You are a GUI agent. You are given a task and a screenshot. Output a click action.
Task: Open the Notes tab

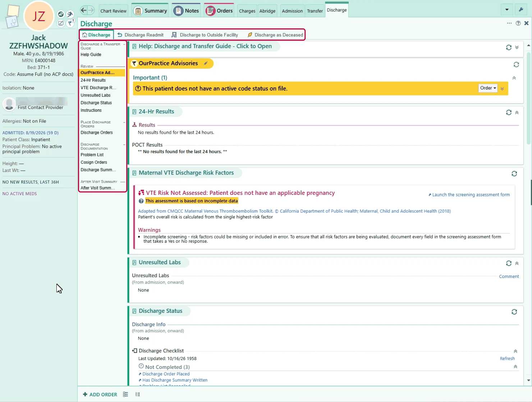(187, 11)
